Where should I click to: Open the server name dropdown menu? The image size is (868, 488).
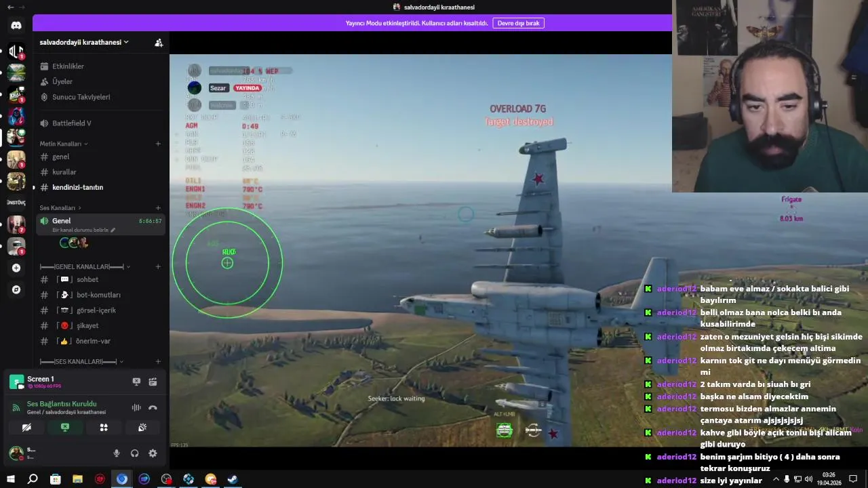[84, 42]
